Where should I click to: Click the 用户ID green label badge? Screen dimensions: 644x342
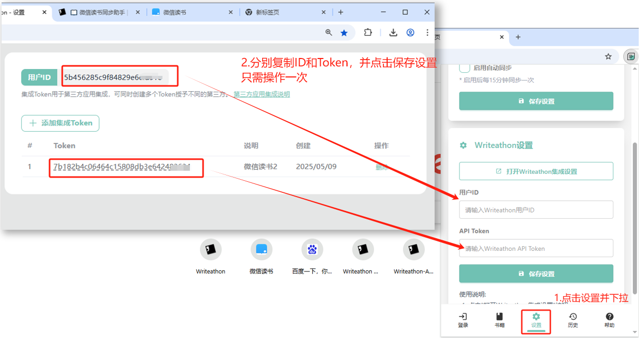coord(40,77)
